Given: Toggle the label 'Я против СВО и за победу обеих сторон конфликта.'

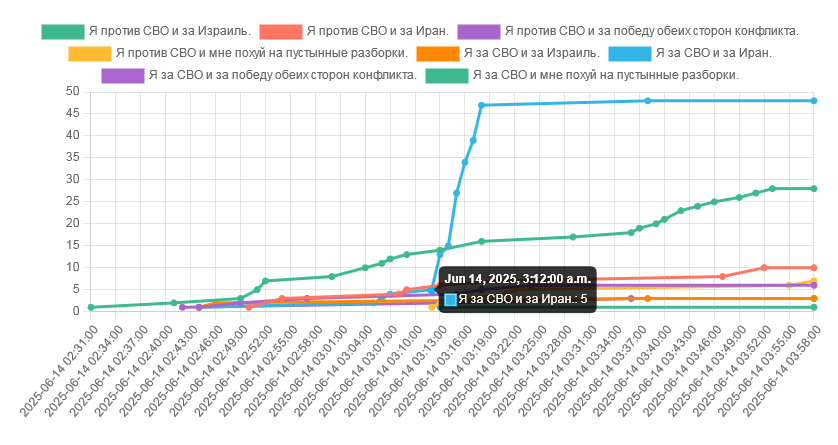Looking at the screenshot, I should coord(652,32).
